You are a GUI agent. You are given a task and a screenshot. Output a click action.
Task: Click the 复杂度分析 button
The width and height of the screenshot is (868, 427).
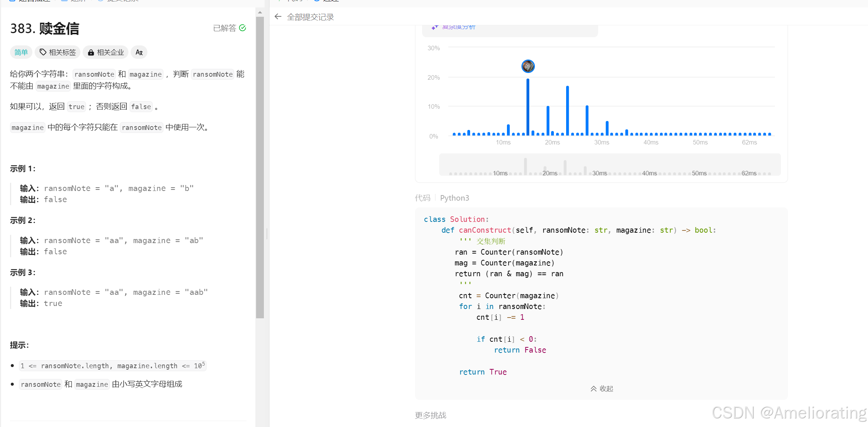pyautogui.click(x=458, y=27)
